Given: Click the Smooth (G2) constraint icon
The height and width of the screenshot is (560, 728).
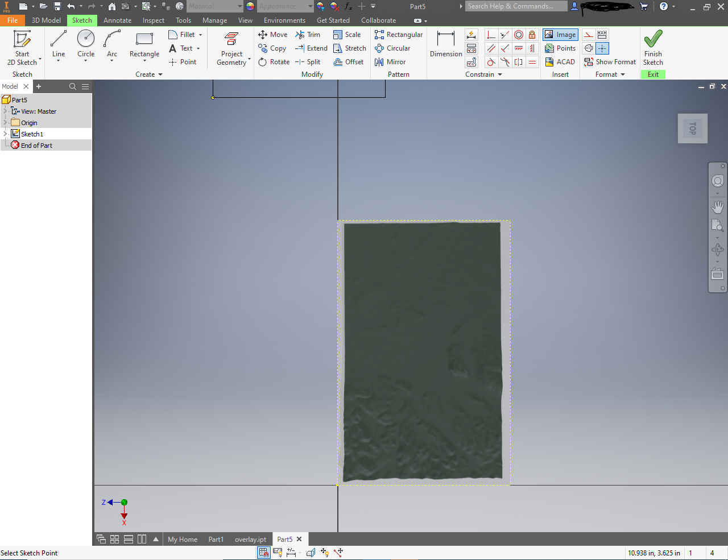Looking at the screenshot, I should point(505,62).
